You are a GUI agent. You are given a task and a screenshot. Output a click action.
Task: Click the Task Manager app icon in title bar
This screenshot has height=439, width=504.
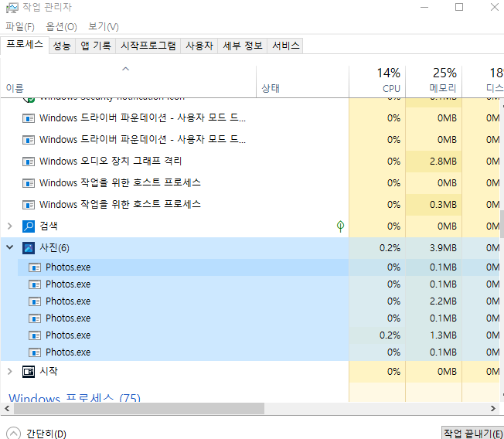coord(12,8)
